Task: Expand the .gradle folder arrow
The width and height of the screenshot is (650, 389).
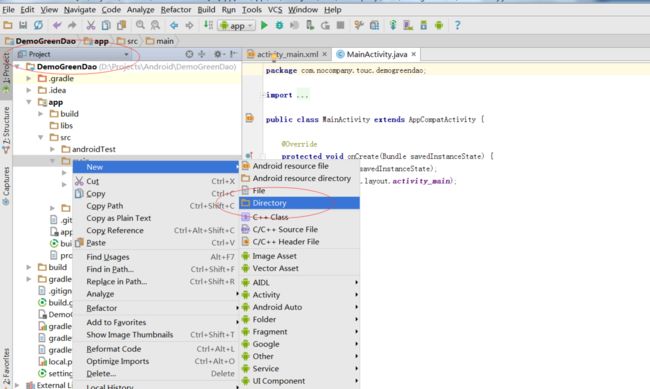Action: pos(29,78)
